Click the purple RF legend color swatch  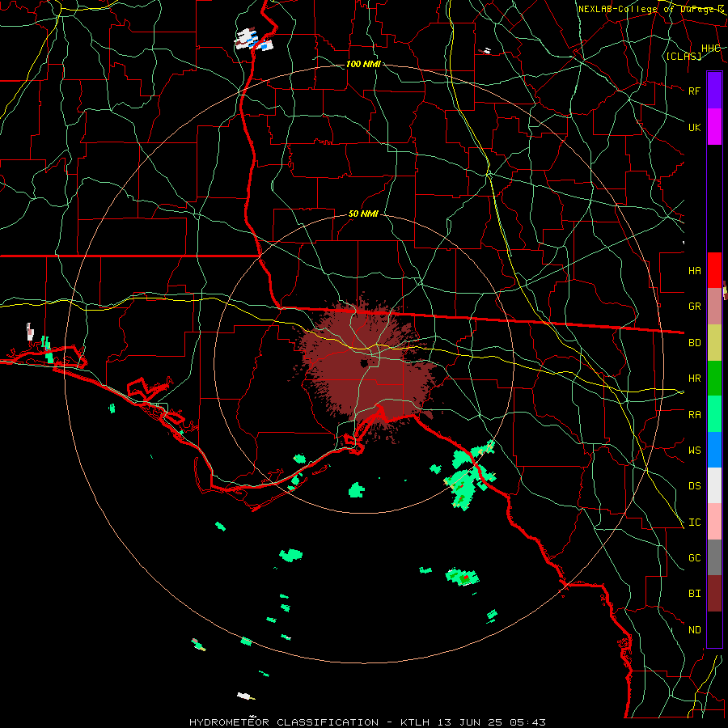pos(714,91)
